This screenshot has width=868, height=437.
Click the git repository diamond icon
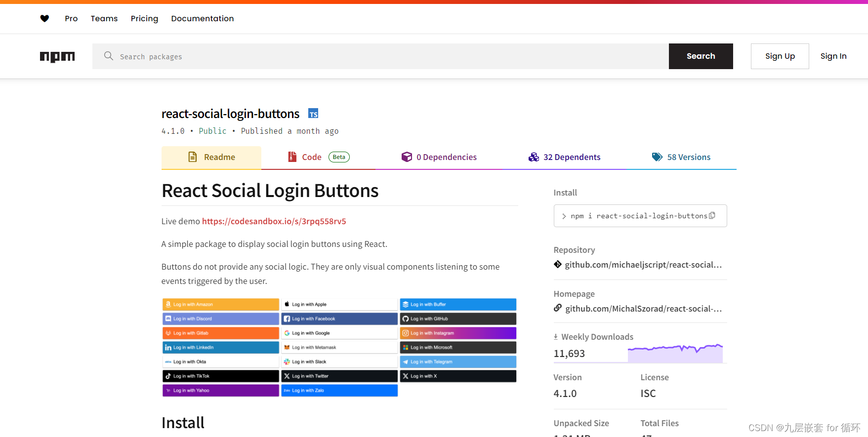[558, 264]
